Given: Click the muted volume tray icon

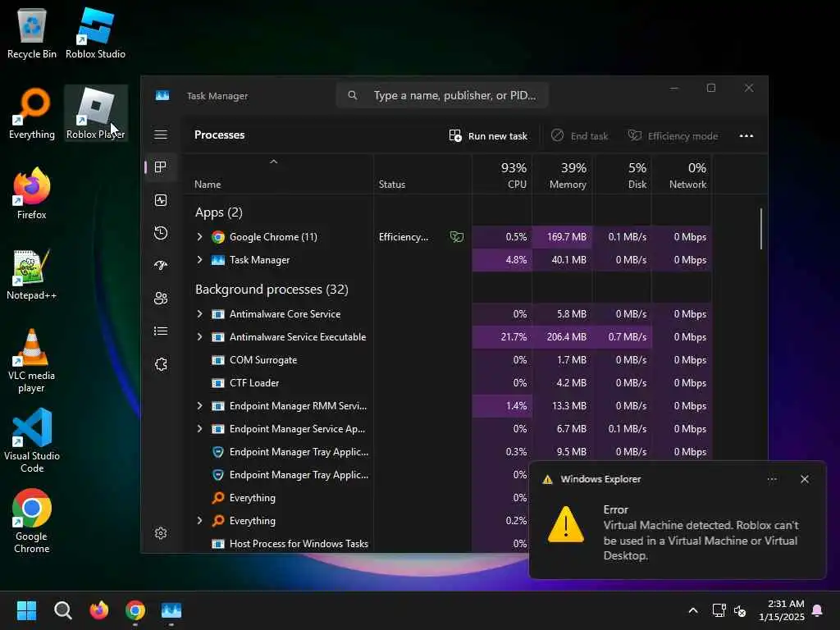Looking at the screenshot, I should coord(740,610).
